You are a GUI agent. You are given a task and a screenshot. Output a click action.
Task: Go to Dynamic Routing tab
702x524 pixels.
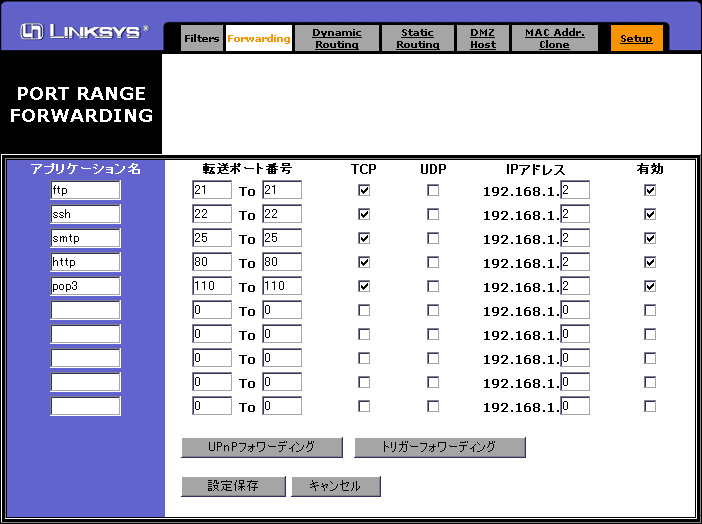pyautogui.click(x=337, y=39)
